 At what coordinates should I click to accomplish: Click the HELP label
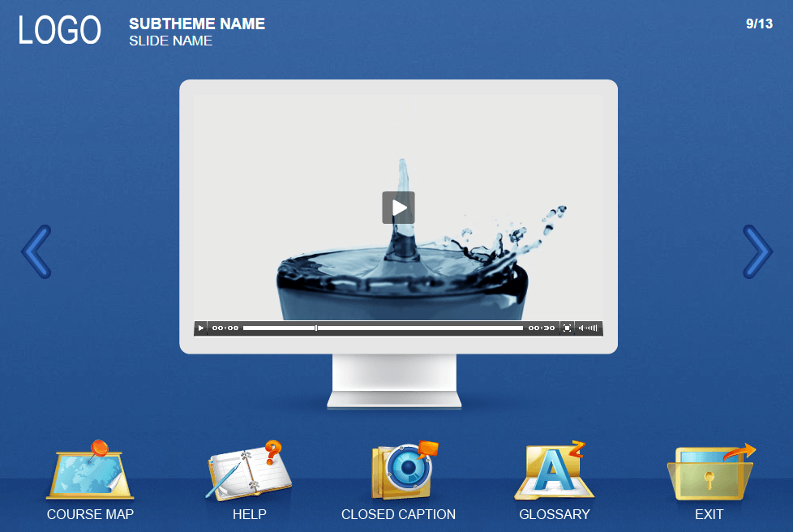[x=249, y=514]
